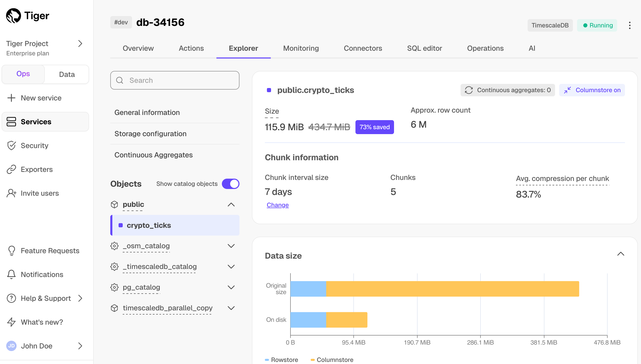This screenshot has height=364, width=641.
Task: Collapse the Data size panel
Action: click(x=621, y=254)
